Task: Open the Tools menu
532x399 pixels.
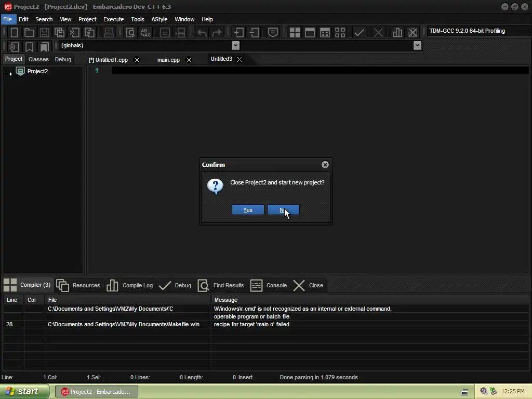Action: coord(137,19)
